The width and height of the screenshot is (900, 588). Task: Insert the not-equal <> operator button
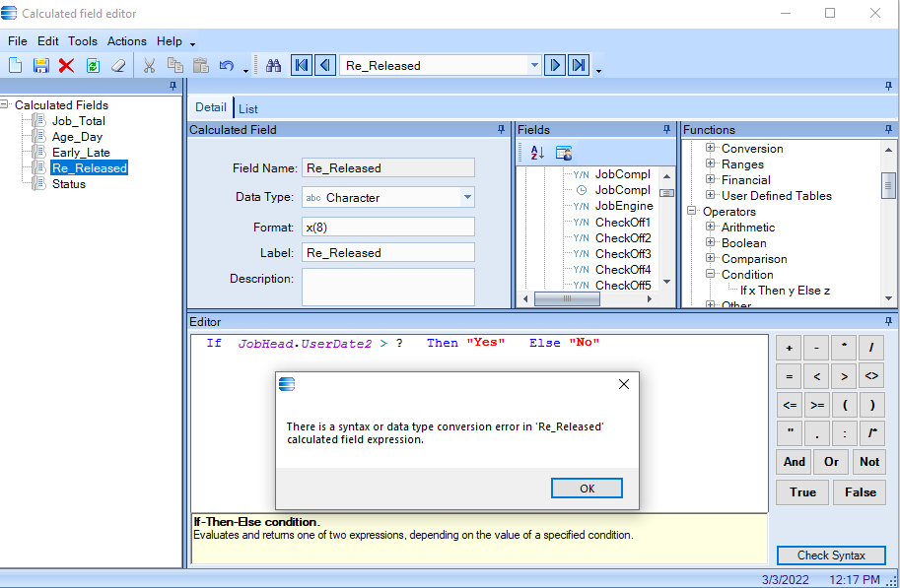pyautogui.click(x=871, y=376)
